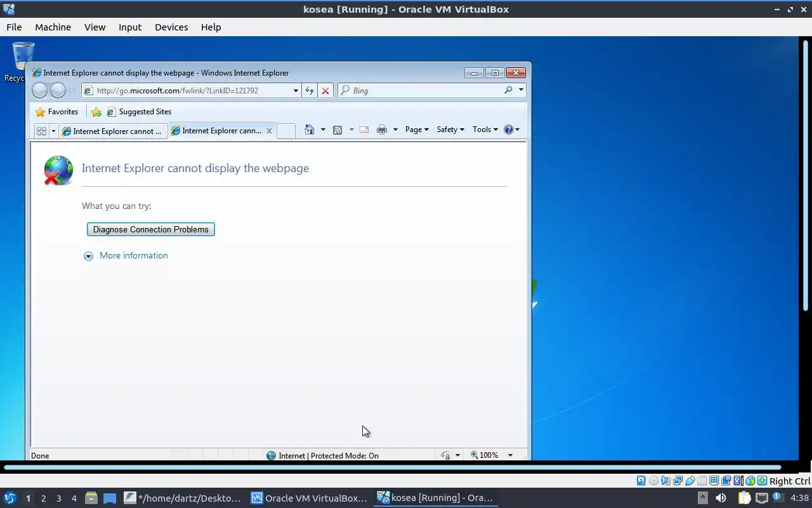Click the VirtualBox mouse integration green icon
Viewport: 812px width, 508px height.
[750, 481]
